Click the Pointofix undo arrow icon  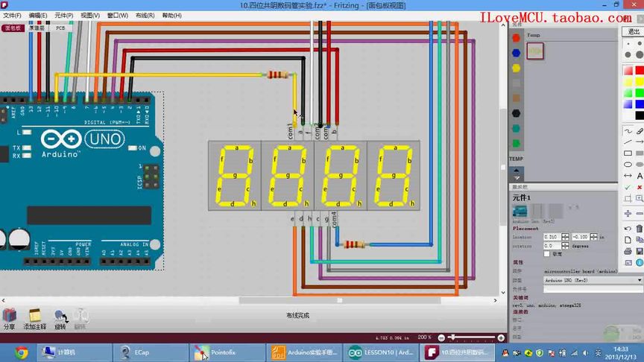(628, 228)
